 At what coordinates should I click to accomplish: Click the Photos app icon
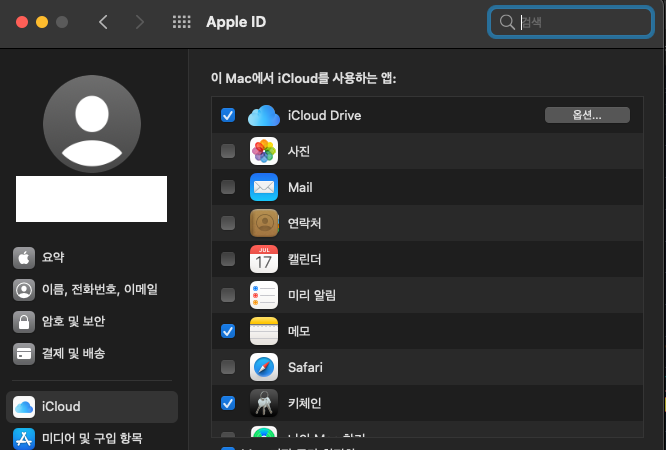pos(264,151)
